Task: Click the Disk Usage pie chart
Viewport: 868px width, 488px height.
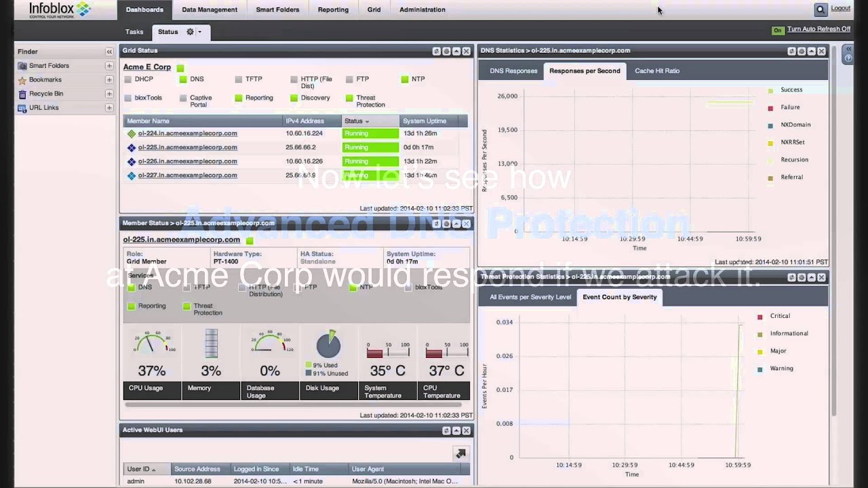Action: [x=328, y=344]
